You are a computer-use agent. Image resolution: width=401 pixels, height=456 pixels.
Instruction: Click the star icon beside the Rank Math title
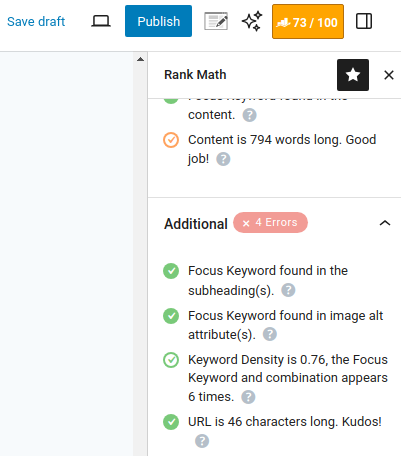pos(353,75)
